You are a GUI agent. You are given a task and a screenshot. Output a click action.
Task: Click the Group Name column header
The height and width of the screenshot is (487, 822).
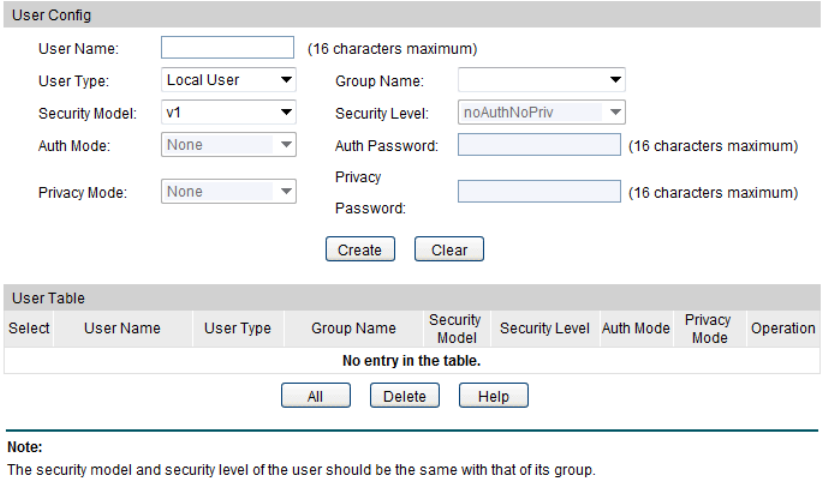point(353,328)
